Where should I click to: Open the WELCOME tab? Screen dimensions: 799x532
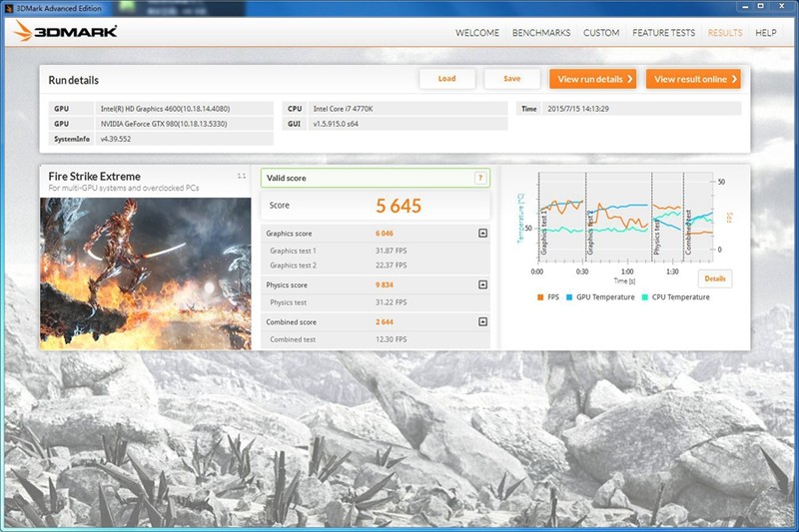coord(477,33)
